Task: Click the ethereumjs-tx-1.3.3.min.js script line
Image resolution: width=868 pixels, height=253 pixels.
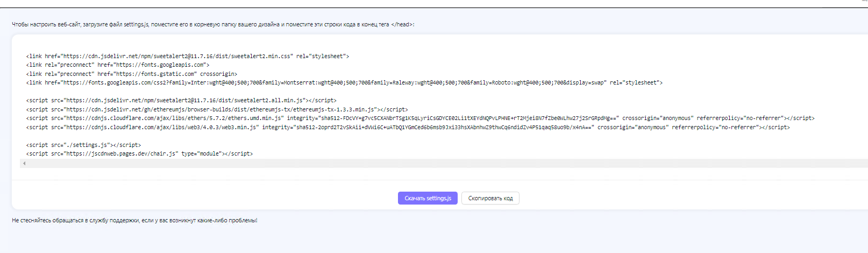Action: coord(217,109)
